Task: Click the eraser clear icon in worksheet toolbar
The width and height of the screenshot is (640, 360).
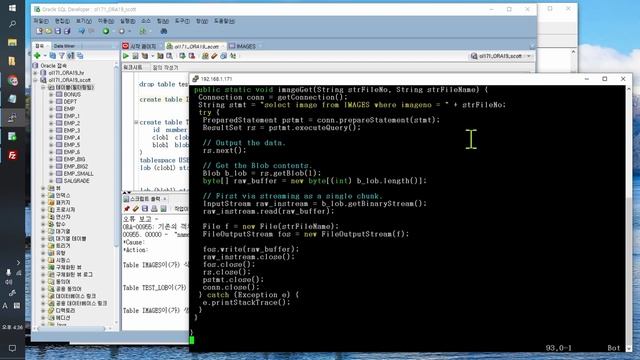Action: tap(214, 56)
